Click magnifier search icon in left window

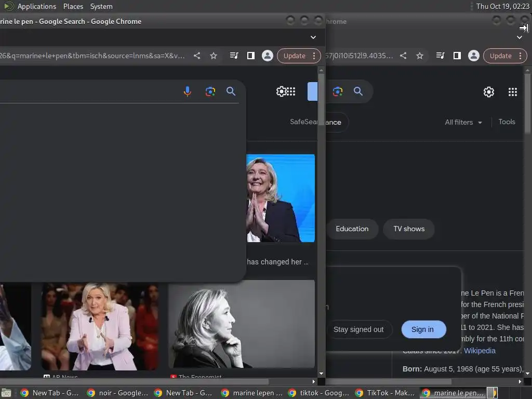(x=231, y=91)
